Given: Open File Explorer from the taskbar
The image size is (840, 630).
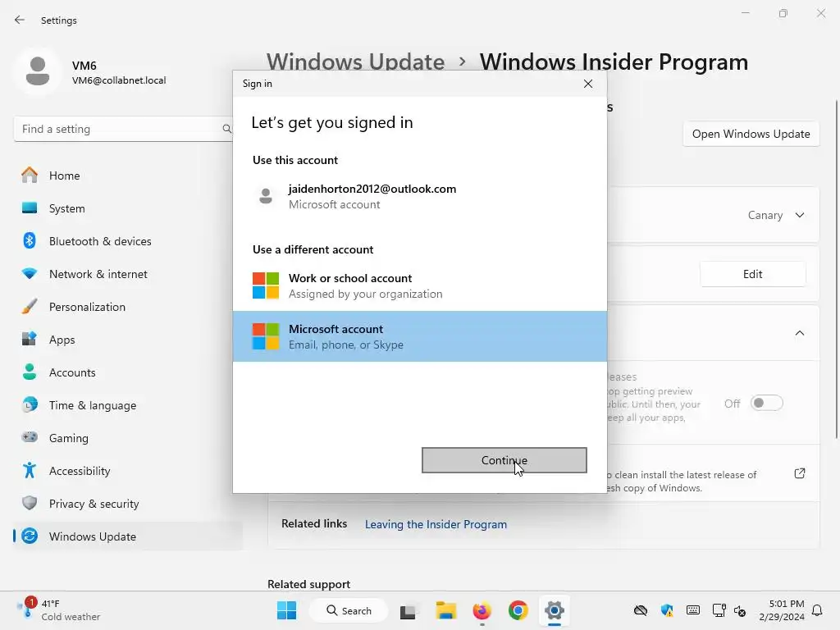Looking at the screenshot, I should 445,610.
